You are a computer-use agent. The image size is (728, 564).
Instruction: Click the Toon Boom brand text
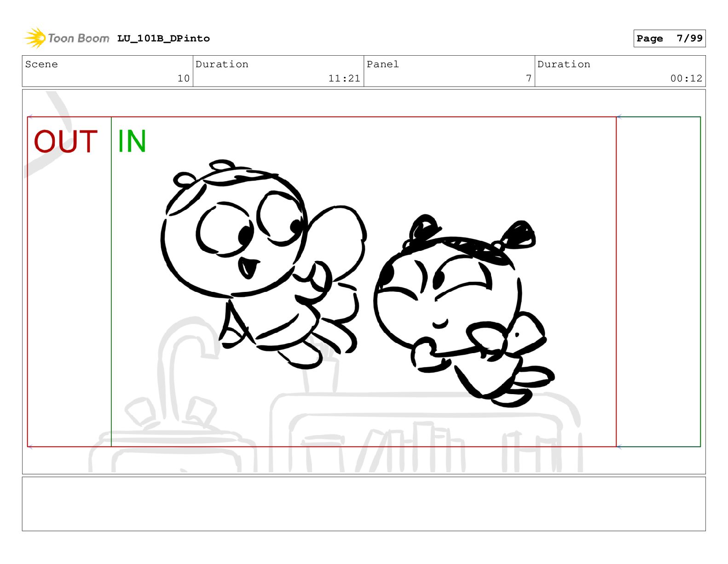pos(79,38)
